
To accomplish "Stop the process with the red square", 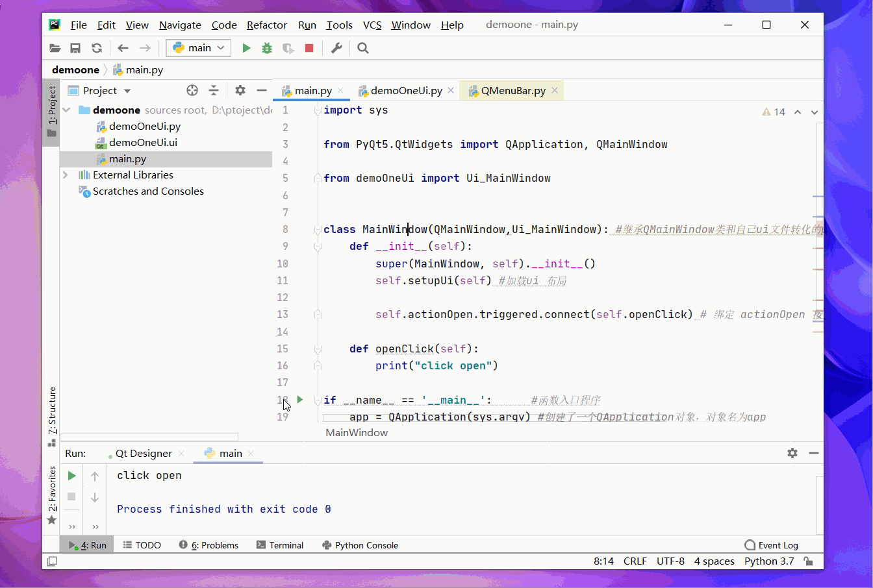I will (309, 48).
